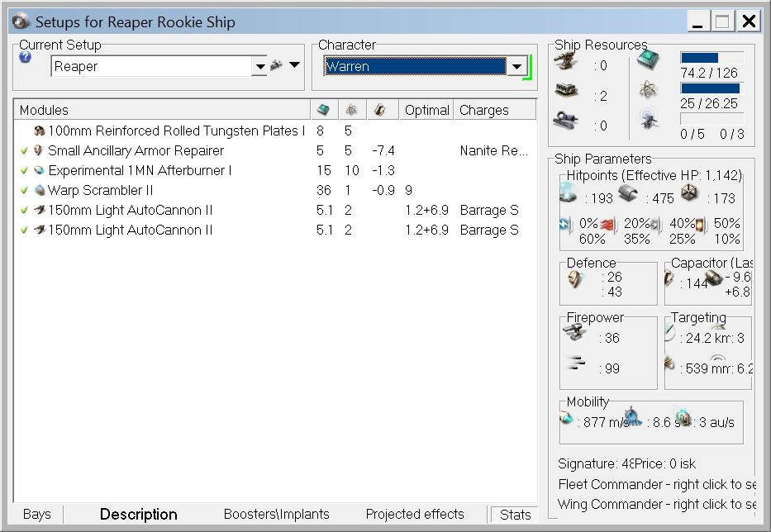Click the application icon in title bar
The width and height of the screenshot is (771, 532).
(x=21, y=21)
